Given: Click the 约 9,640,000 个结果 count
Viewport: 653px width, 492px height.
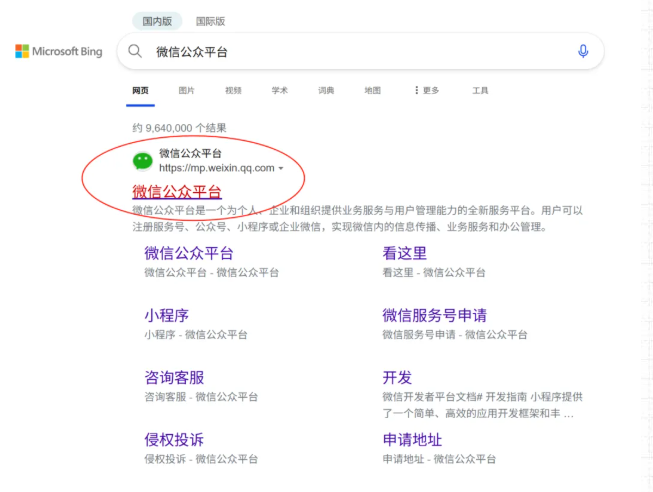Looking at the screenshot, I should coord(179,128).
